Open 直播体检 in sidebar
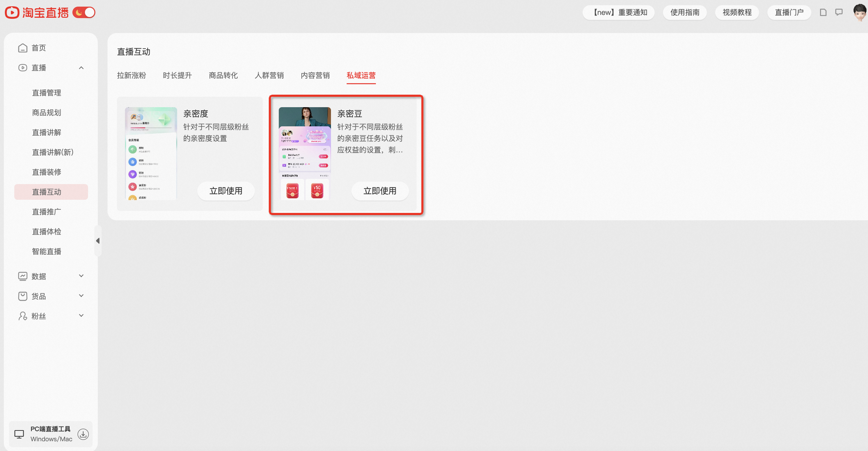 coord(47,232)
